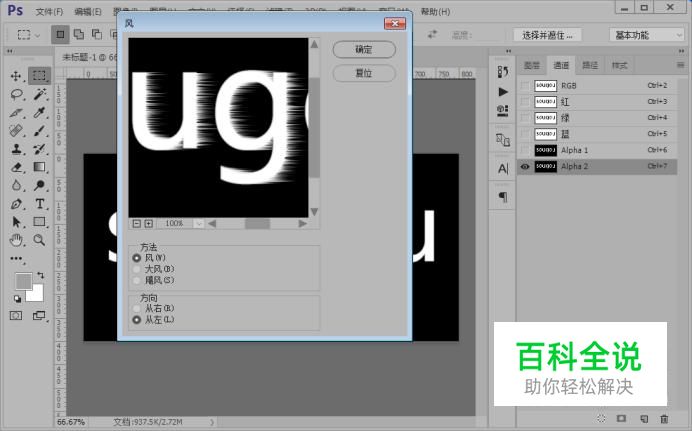Select the Pen tool
The image size is (692, 431).
16,204
